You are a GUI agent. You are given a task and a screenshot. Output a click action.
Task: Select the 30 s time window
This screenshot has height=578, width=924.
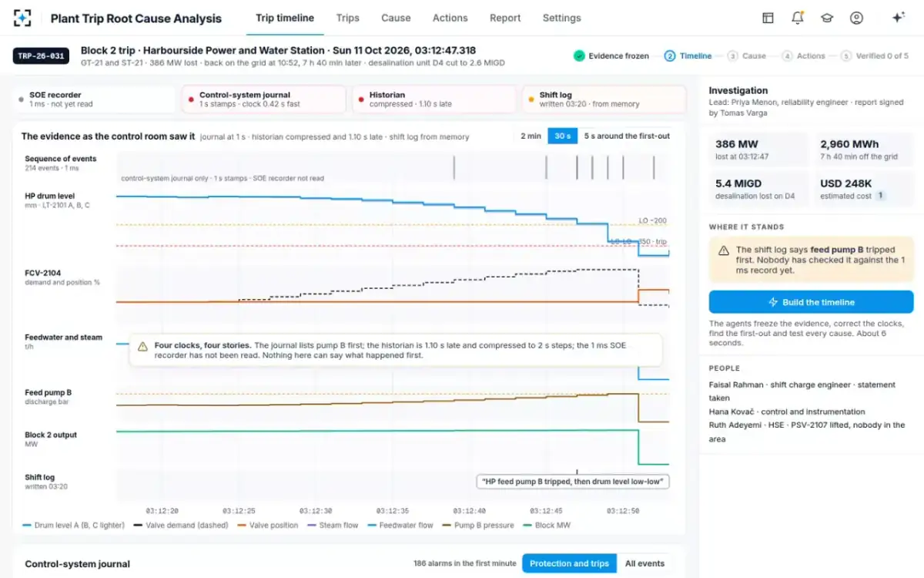click(563, 136)
